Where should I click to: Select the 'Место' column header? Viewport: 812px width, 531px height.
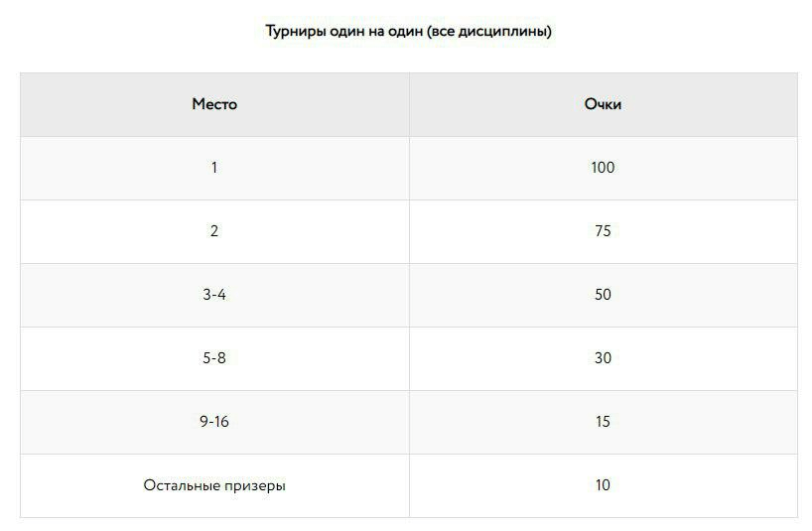coord(214,104)
